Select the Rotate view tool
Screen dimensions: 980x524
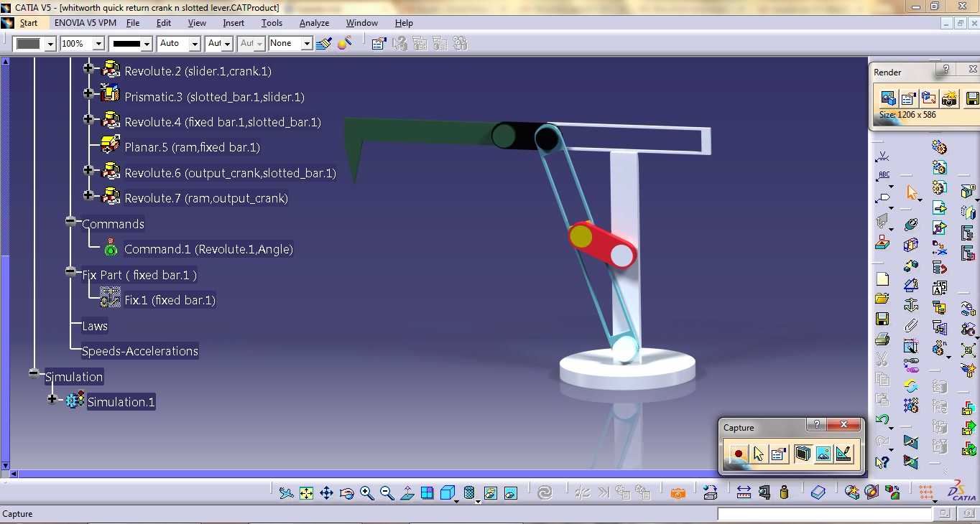347,493
